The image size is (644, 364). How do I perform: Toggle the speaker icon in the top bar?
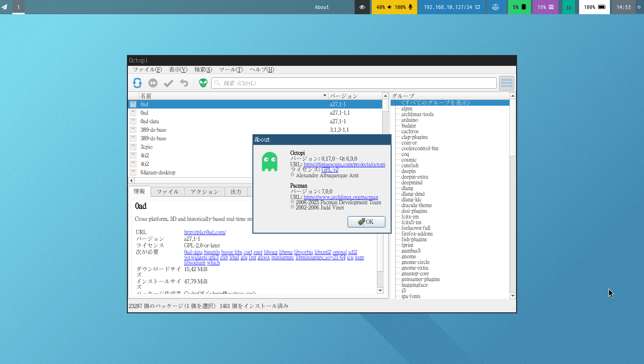click(x=390, y=7)
